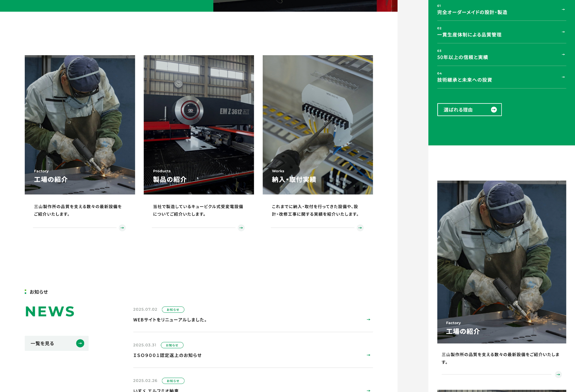
Task: Click round arrow under 製品の紹介 description
Action: pyautogui.click(x=241, y=228)
